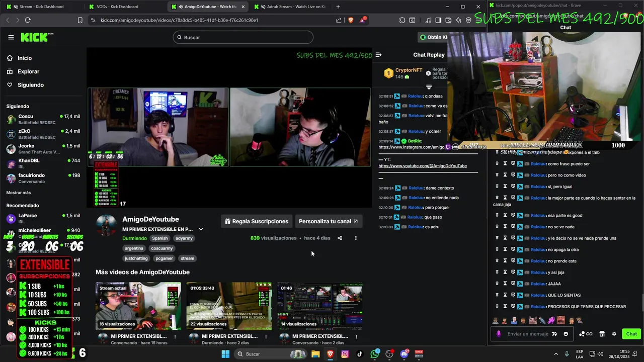
Task: Open Brave Leo AI sparkle icon
Action: 458,20
